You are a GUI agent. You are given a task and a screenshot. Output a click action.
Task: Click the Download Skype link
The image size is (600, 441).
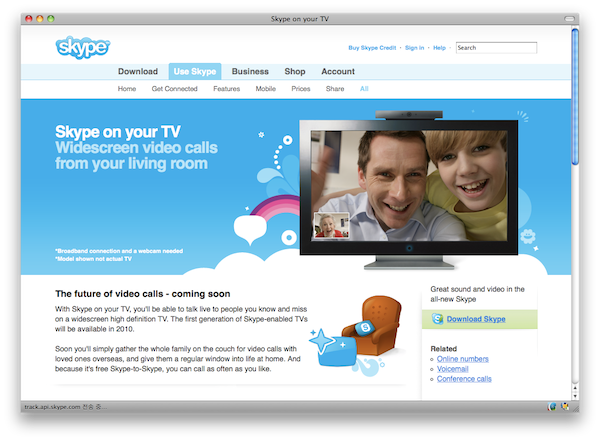[476, 319]
